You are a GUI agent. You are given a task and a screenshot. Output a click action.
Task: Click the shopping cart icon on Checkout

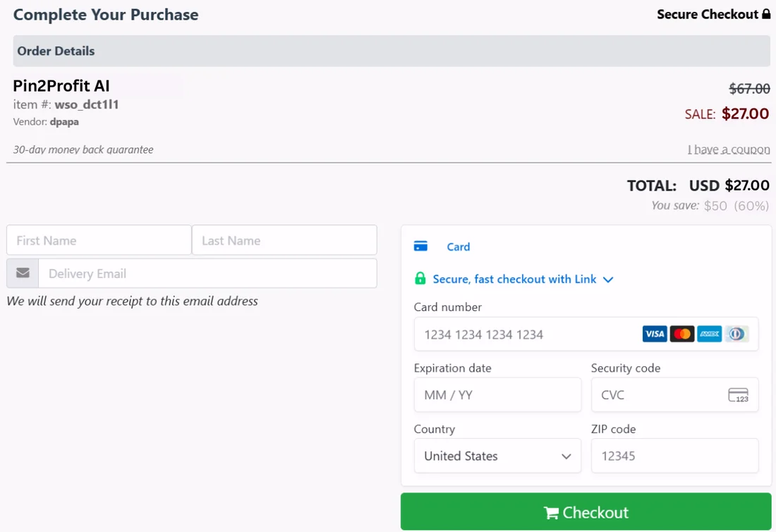coord(552,513)
